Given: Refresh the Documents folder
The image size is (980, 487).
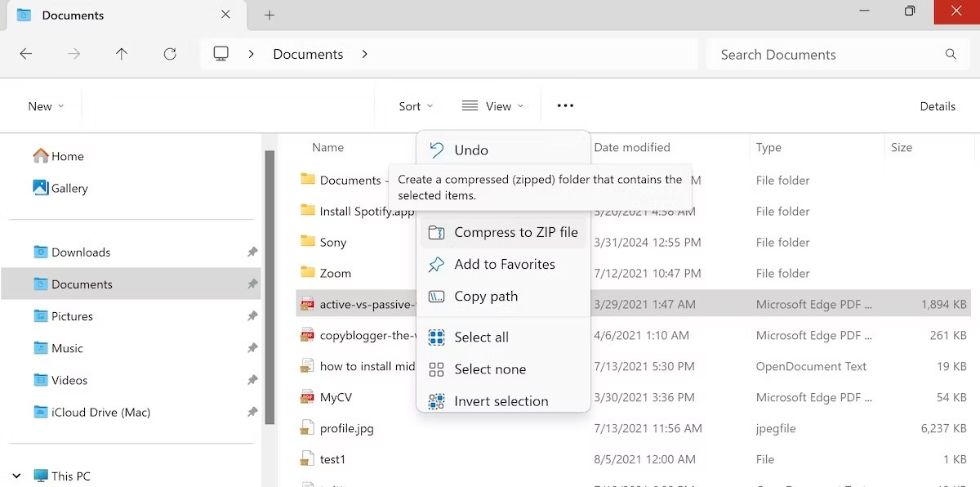Looking at the screenshot, I should pos(170,54).
